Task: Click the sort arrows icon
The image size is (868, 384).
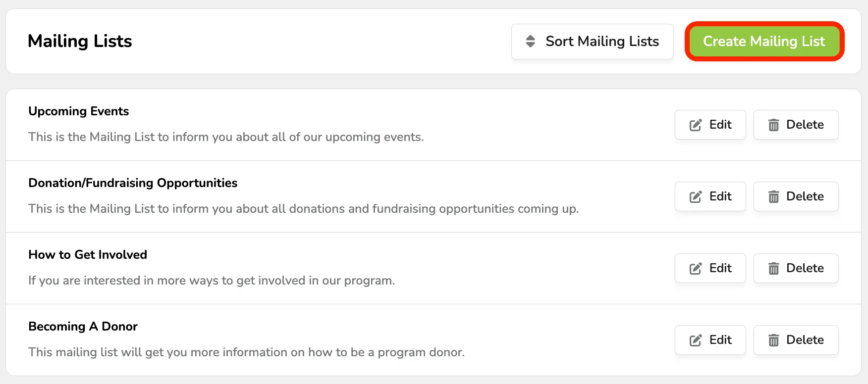Action: [x=530, y=42]
